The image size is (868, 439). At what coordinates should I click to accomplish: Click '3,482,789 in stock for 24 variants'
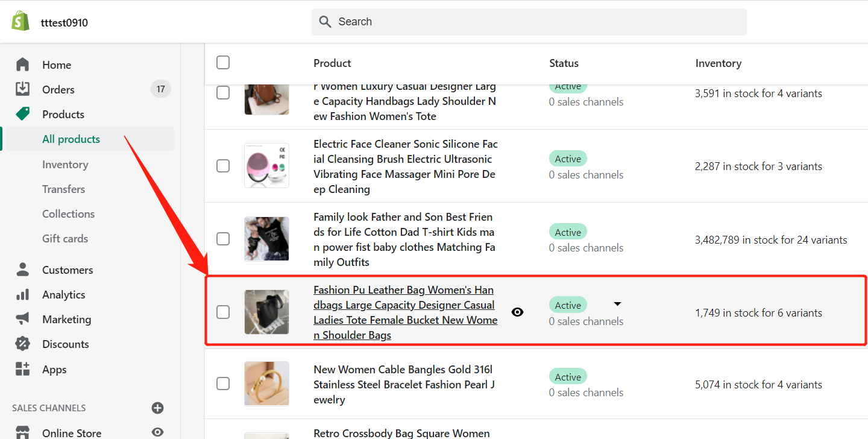tap(771, 239)
